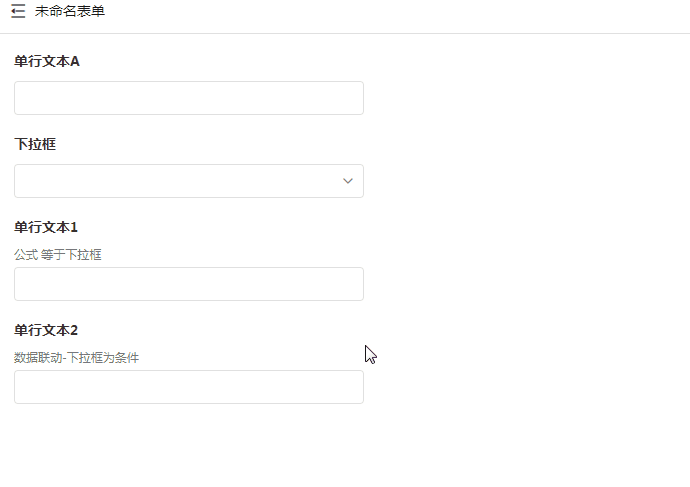Click the 下拉框 field label
Screen dimensions: 690x487
coord(35,144)
